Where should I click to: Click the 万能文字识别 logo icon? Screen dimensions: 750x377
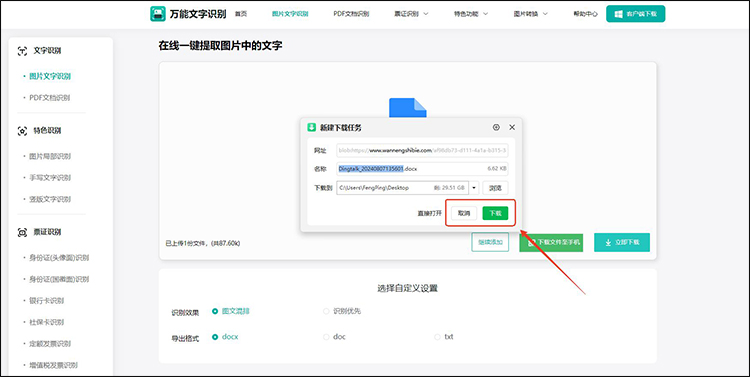[158, 14]
